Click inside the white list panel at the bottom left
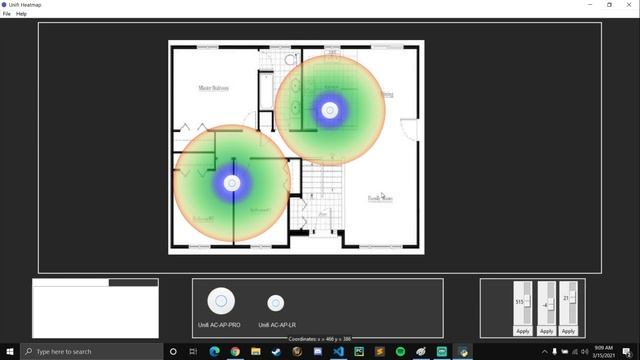The height and width of the screenshot is (360, 640). tap(95, 312)
